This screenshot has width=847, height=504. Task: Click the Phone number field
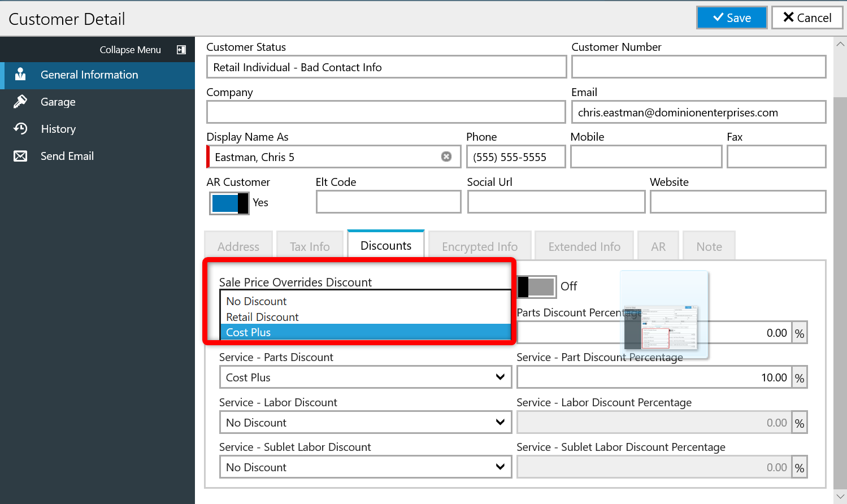(x=516, y=157)
